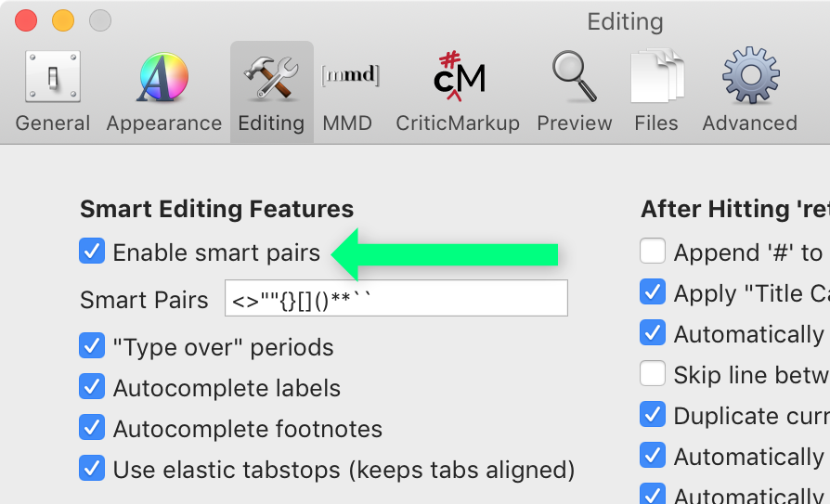Disable Use elastic tabstops checkbox
This screenshot has width=830, height=504.
point(92,468)
